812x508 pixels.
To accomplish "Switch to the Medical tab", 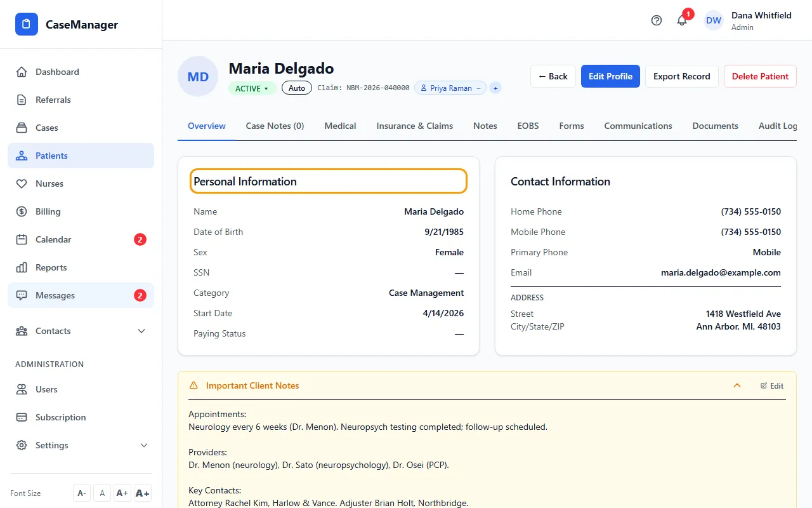I will tap(340, 126).
